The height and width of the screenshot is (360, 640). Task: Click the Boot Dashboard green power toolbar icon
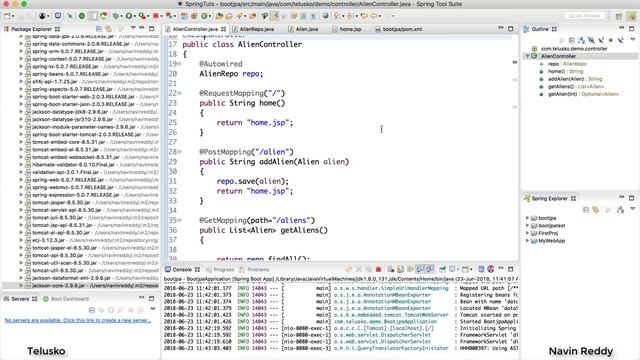pos(82,16)
